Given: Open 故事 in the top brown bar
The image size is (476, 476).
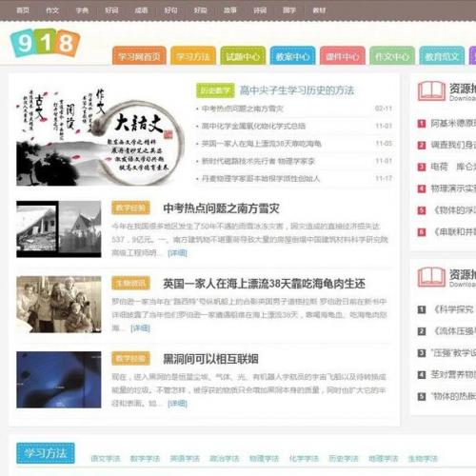Looking at the screenshot, I should (x=230, y=10).
